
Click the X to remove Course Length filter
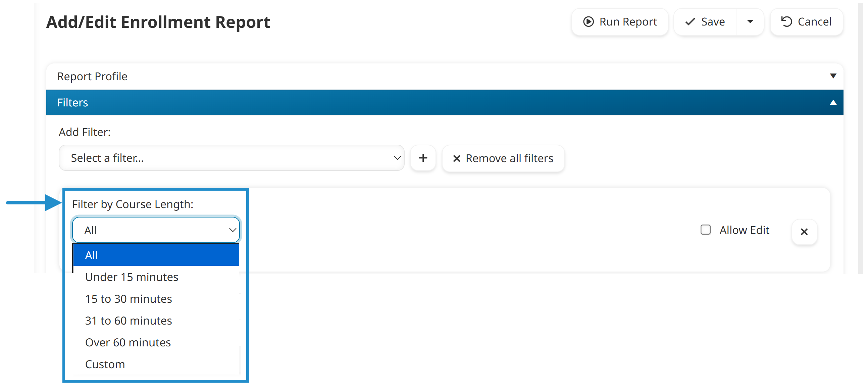point(805,232)
